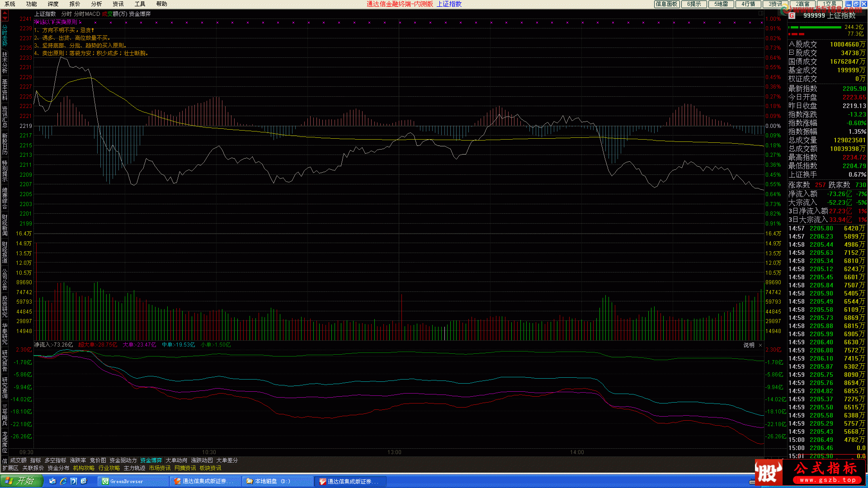Click the small panel toggle square atop chart
868x488 pixels.
760,14
